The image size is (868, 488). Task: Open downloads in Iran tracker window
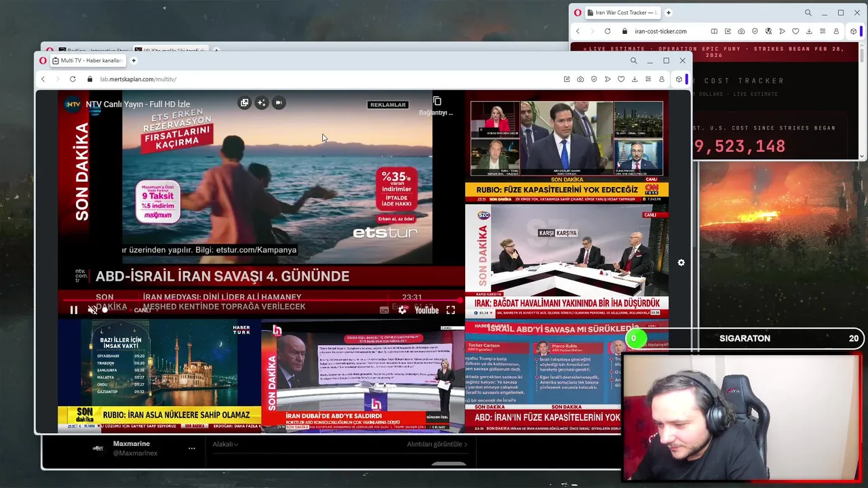click(x=809, y=31)
